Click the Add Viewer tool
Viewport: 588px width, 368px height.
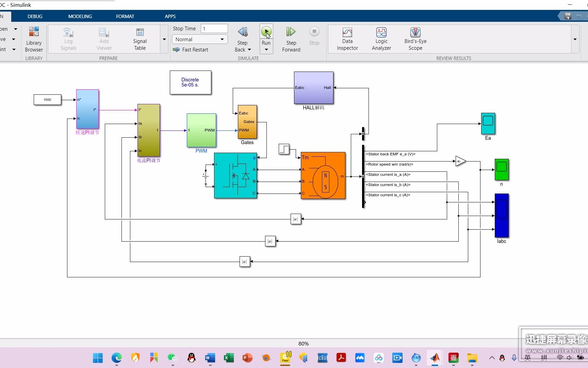point(104,37)
